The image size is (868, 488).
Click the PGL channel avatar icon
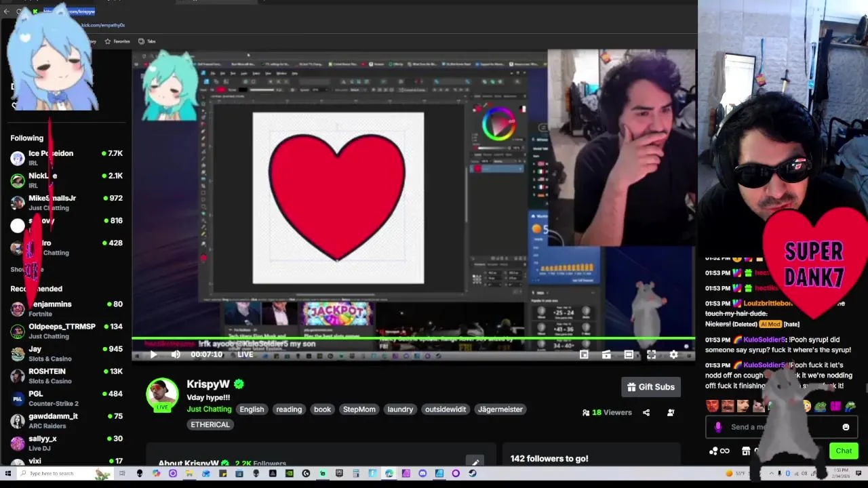point(18,399)
